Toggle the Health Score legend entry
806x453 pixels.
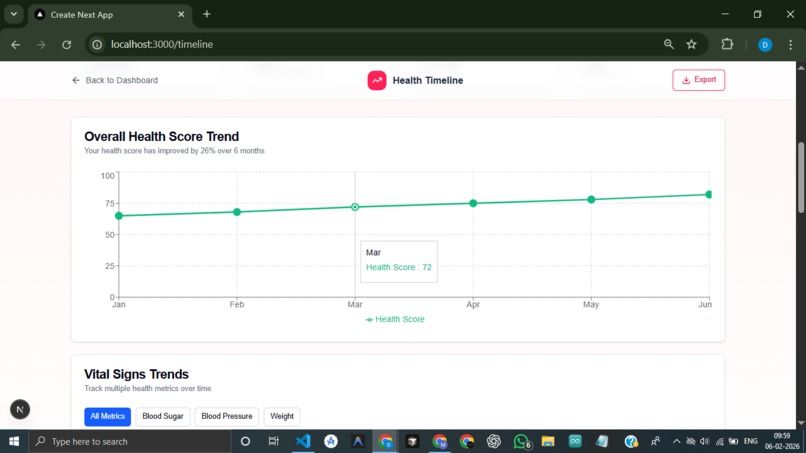(395, 319)
